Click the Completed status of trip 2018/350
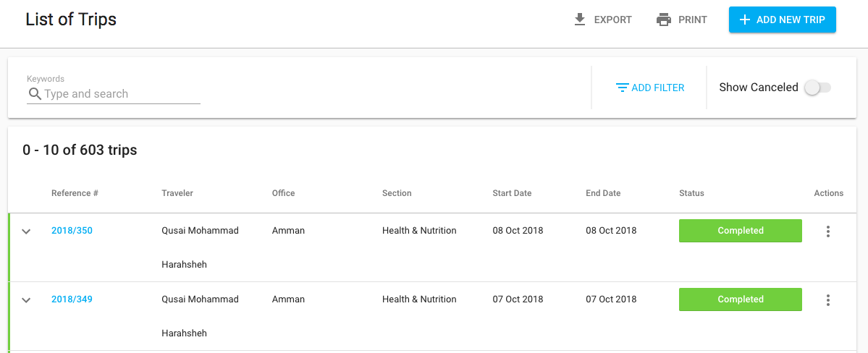868x353 pixels. click(741, 231)
